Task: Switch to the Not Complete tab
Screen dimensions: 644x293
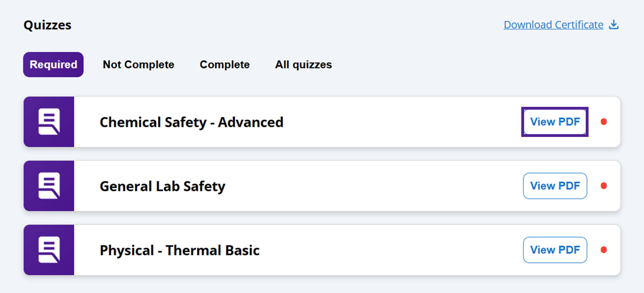Action: click(138, 65)
